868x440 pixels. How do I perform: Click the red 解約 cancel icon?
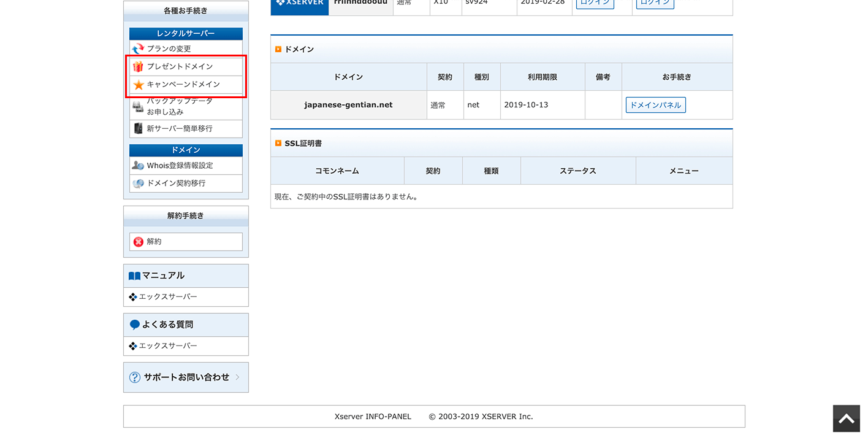point(139,242)
